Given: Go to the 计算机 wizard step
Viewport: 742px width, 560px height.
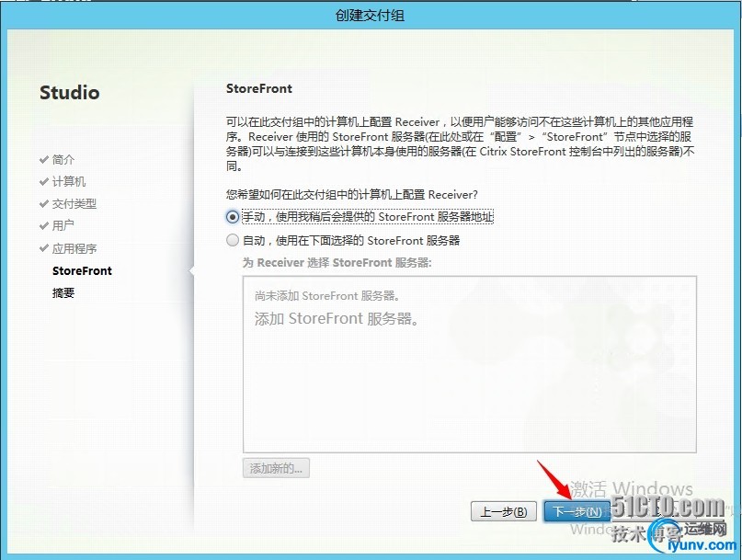Looking at the screenshot, I should point(69,181).
